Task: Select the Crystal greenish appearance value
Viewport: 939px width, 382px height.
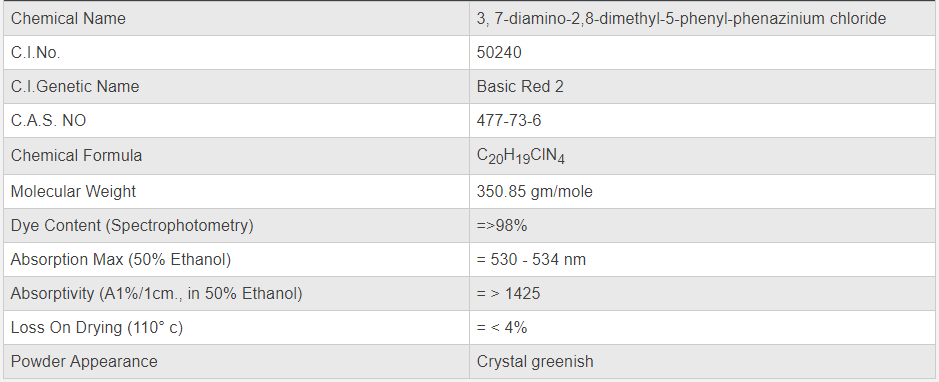Action: coord(535,362)
